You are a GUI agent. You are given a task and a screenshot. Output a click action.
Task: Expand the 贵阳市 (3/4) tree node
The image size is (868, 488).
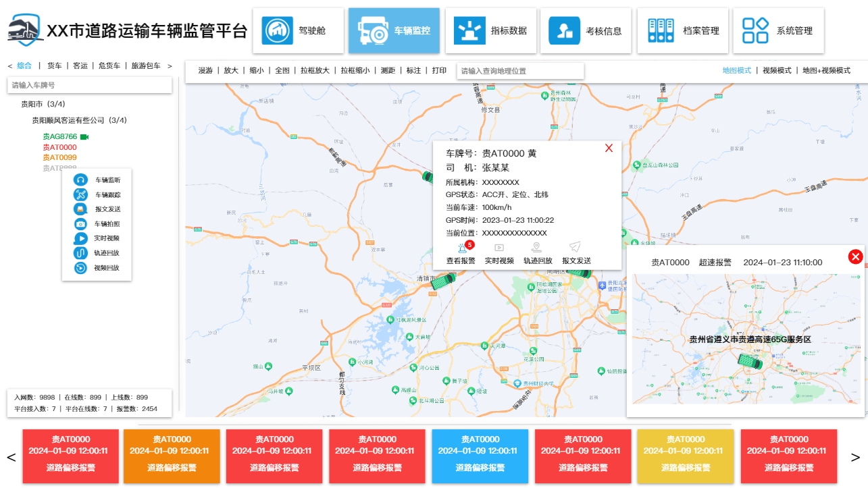tap(43, 104)
